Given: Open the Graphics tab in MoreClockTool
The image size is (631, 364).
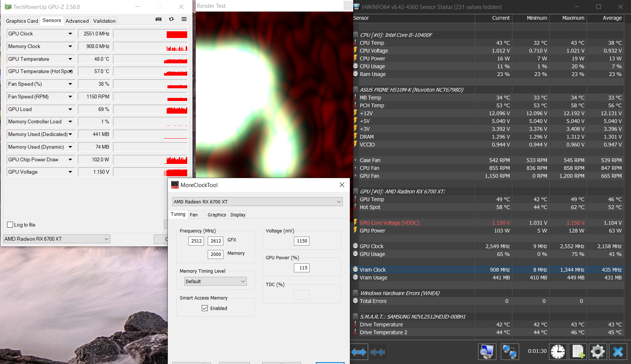Looking at the screenshot, I should [217, 215].
